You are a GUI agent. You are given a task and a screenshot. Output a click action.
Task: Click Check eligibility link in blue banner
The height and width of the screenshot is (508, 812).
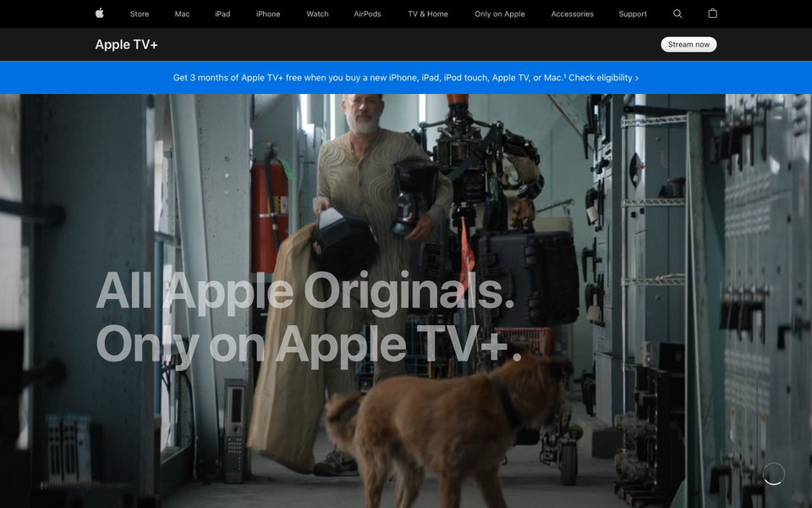pyautogui.click(x=603, y=78)
